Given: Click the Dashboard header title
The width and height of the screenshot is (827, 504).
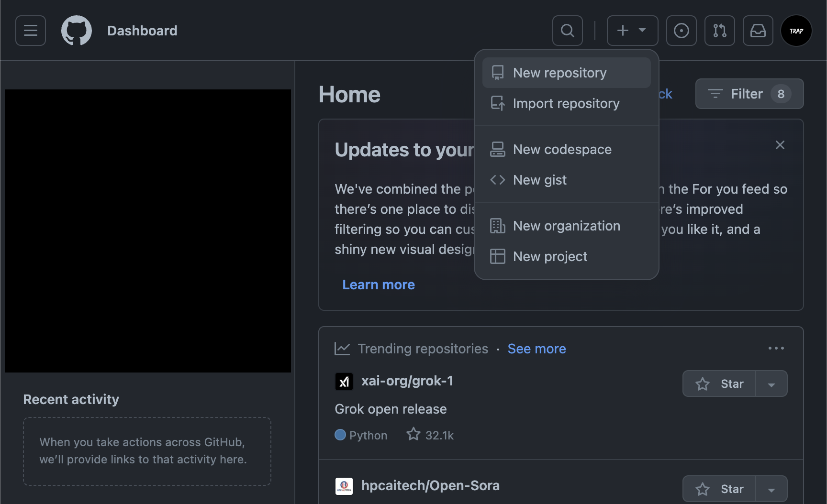Looking at the screenshot, I should [142, 31].
